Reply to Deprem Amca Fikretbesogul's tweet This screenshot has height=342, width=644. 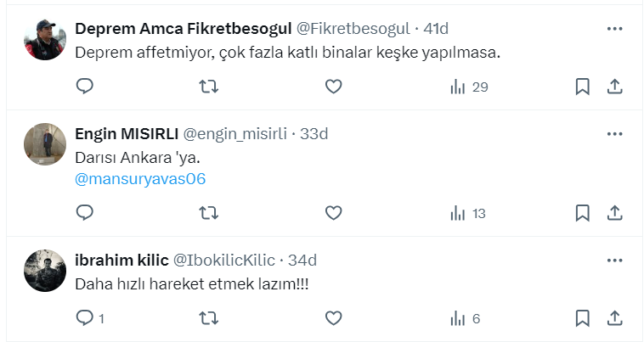coord(84,86)
